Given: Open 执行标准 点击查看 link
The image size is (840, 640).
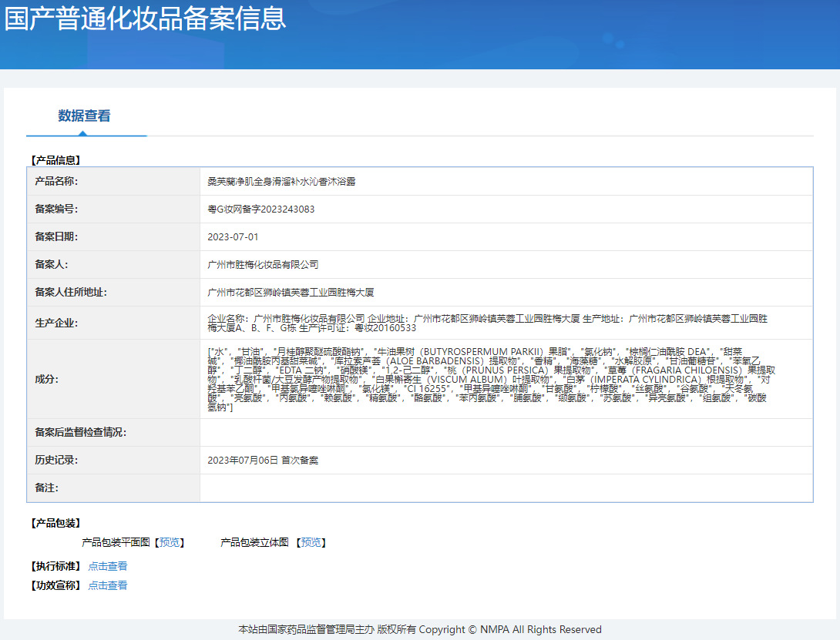Looking at the screenshot, I should point(108,566).
